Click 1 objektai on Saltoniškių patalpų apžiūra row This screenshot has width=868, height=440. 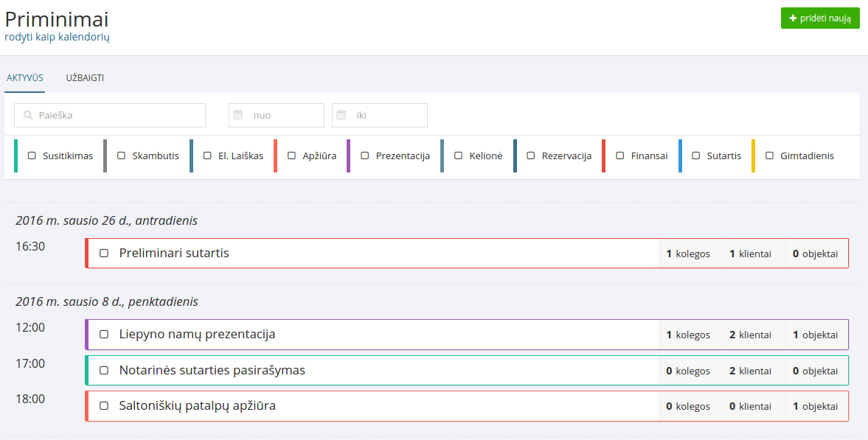(815, 406)
